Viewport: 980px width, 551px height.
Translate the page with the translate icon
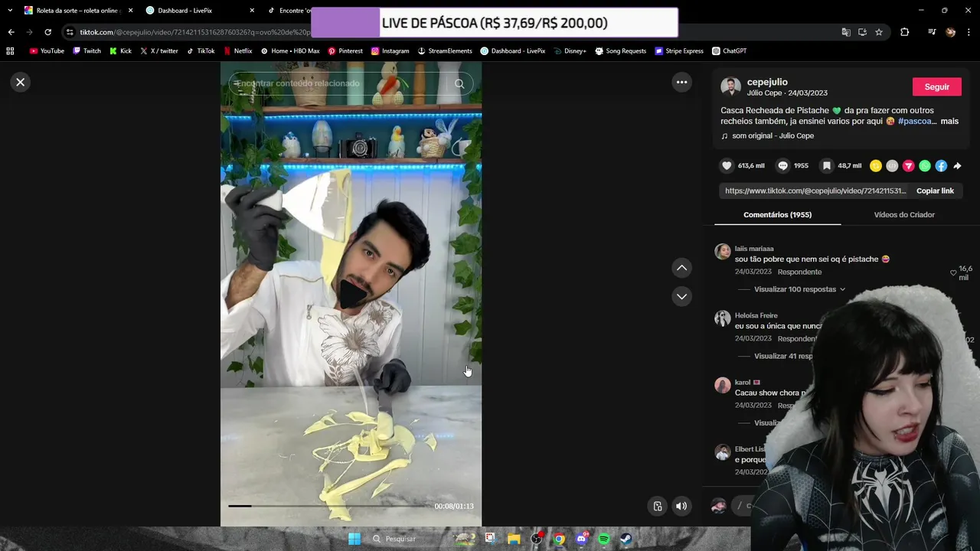pos(846,32)
